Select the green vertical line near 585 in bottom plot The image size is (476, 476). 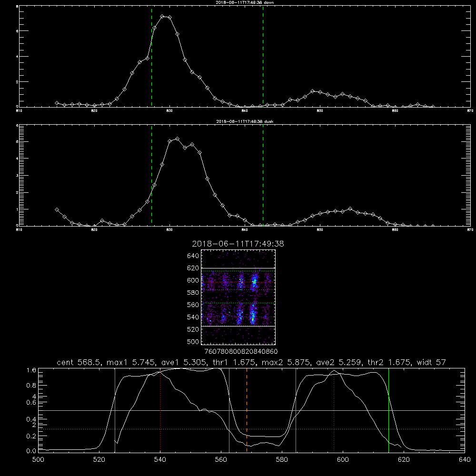[x=296, y=410]
